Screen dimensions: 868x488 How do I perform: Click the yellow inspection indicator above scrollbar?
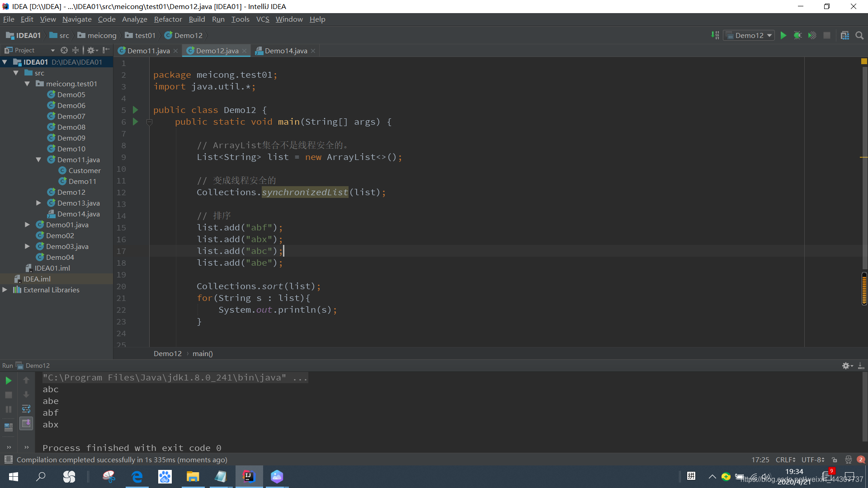(864, 61)
